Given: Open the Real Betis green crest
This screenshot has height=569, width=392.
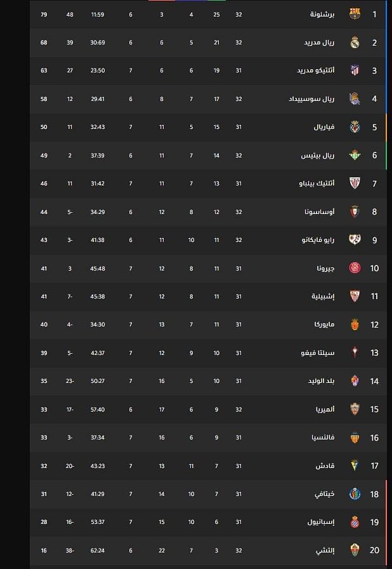Looking at the screenshot, I should (355, 156).
